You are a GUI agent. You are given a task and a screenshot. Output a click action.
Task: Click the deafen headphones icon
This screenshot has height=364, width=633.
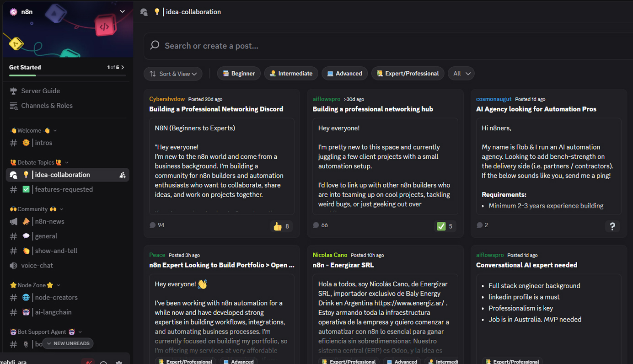coord(103,363)
